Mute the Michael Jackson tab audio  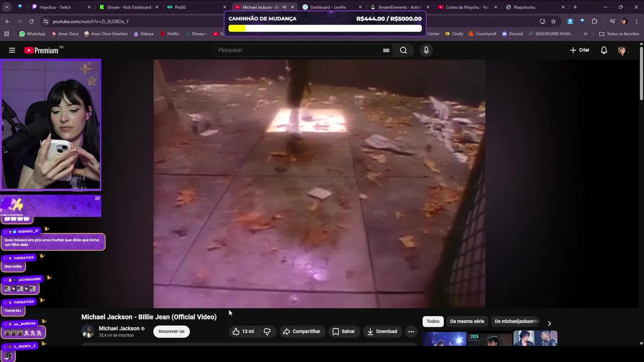click(284, 7)
